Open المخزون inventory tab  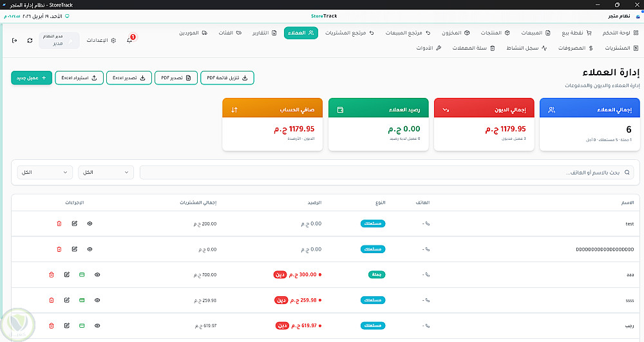455,33
